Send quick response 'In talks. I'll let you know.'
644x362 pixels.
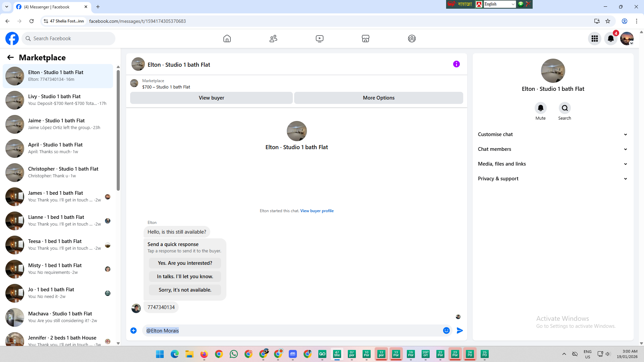coord(185,277)
